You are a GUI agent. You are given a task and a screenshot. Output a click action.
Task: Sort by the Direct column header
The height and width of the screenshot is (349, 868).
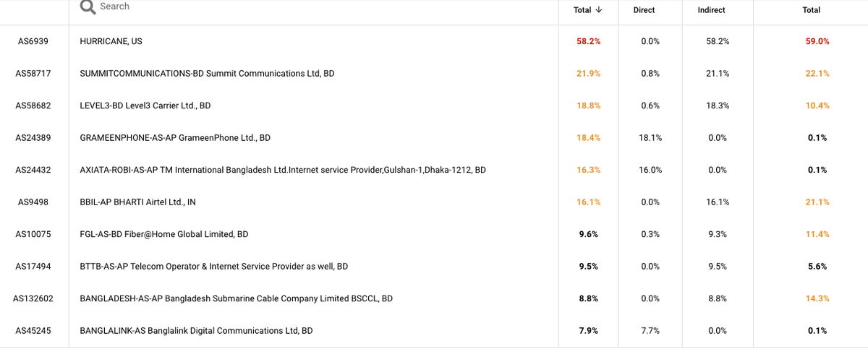pyautogui.click(x=644, y=10)
